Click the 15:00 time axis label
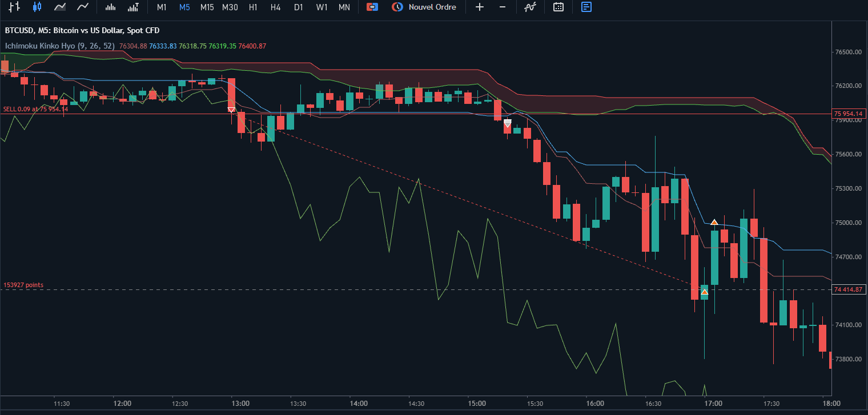Screen dimensions: 868x415 (477, 404)
